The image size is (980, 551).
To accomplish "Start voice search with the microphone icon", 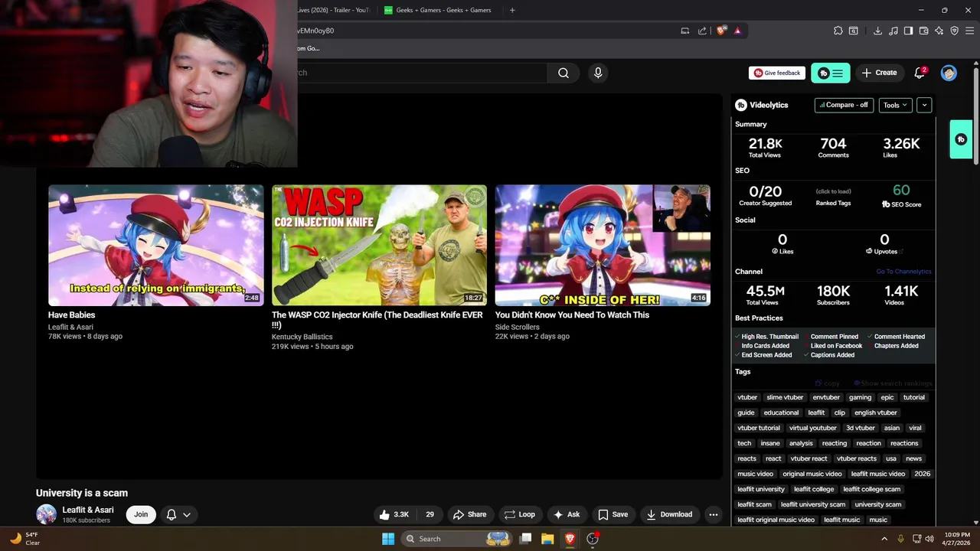I will (598, 73).
